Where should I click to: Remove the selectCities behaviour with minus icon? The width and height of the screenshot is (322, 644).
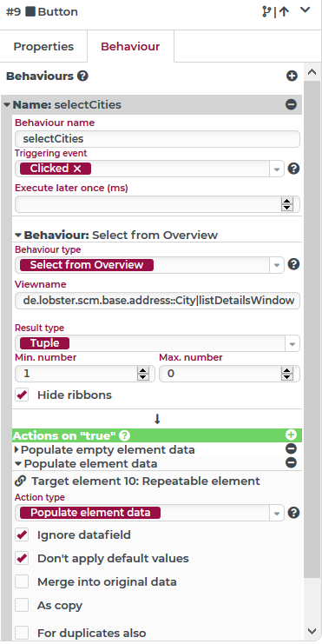291,105
